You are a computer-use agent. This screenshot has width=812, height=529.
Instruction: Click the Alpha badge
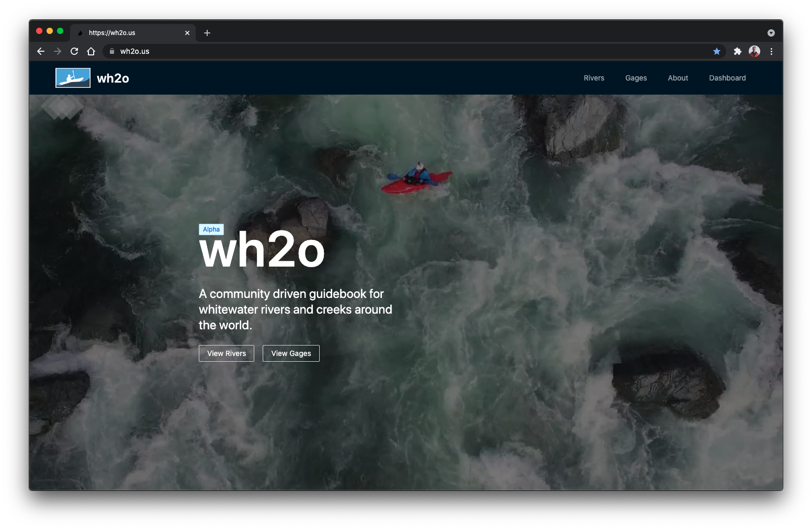click(211, 229)
